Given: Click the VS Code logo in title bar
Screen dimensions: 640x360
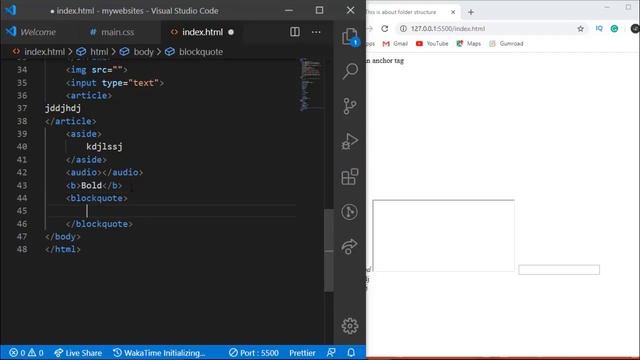Looking at the screenshot, I should tap(11, 10).
